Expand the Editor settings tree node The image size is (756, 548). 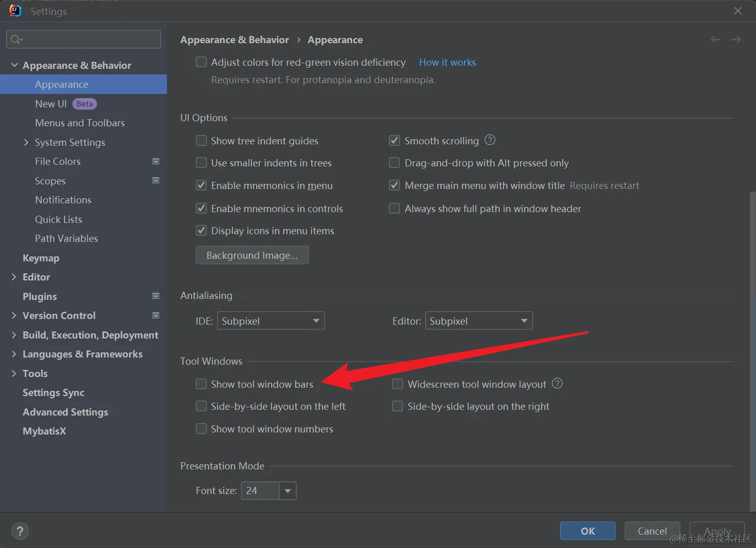tap(14, 277)
